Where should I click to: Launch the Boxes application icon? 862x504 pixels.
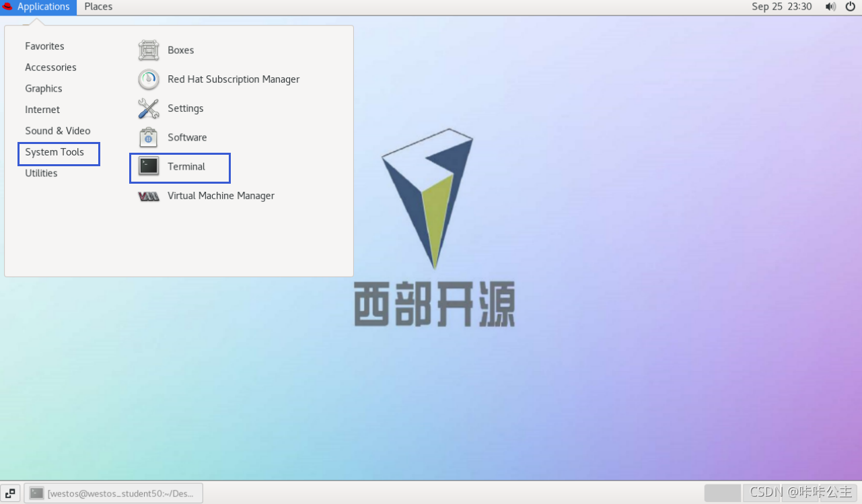point(149,50)
